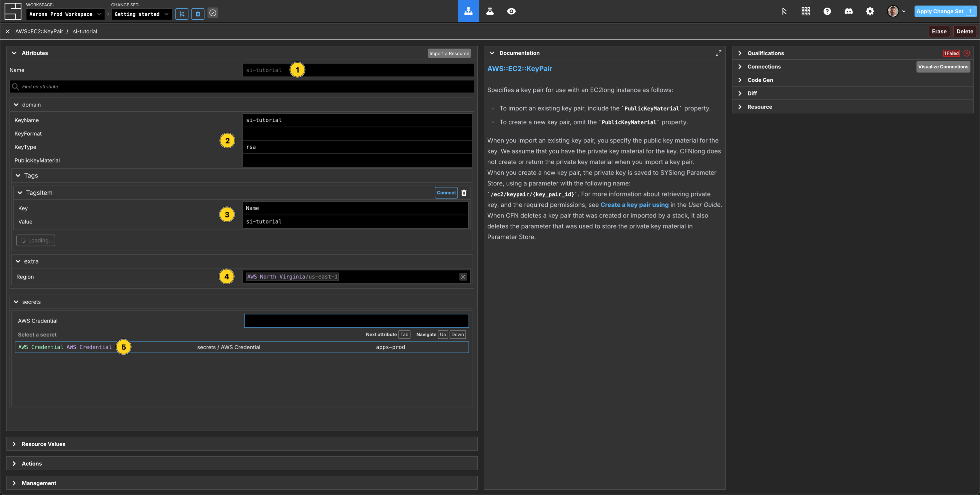Click the System Initiative logo

(x=13, y=11)
